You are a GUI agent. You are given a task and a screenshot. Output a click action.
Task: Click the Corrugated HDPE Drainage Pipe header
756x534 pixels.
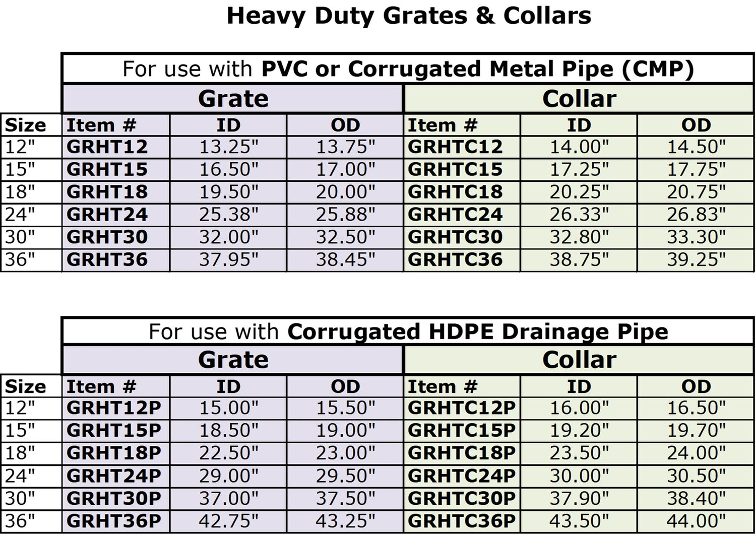[408, 332]
